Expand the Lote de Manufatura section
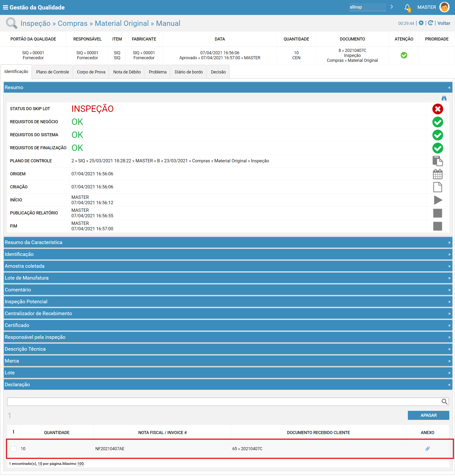Screen dimensions: 455x476 (228, 278)
